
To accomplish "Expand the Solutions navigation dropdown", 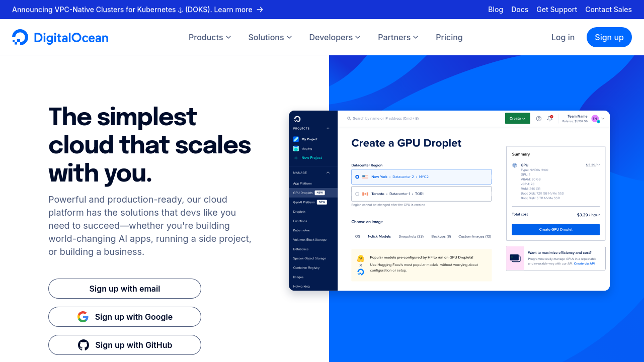I will pyautogui.click(x=270, y=37).
